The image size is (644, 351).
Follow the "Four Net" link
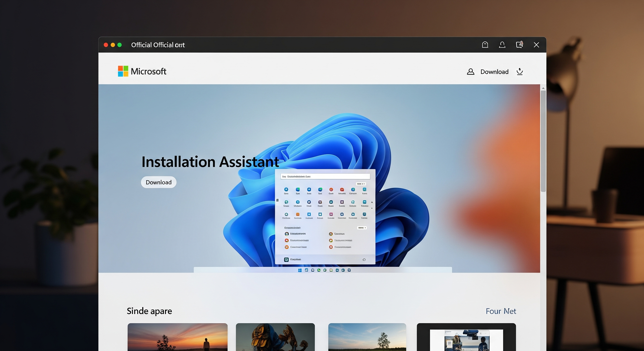point(501,311)
